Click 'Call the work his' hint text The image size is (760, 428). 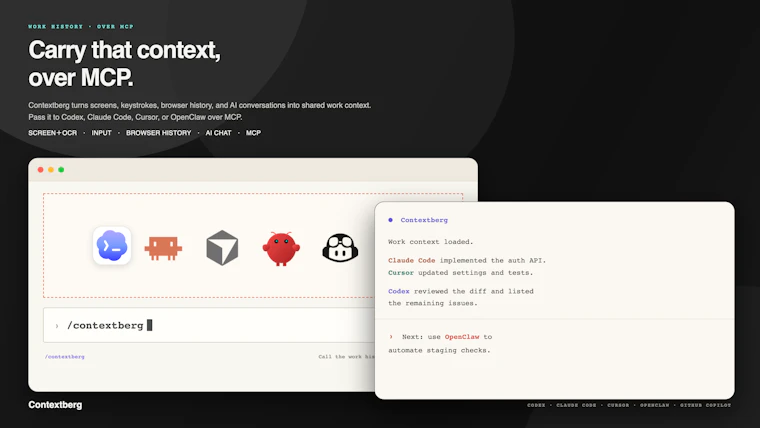347,357
